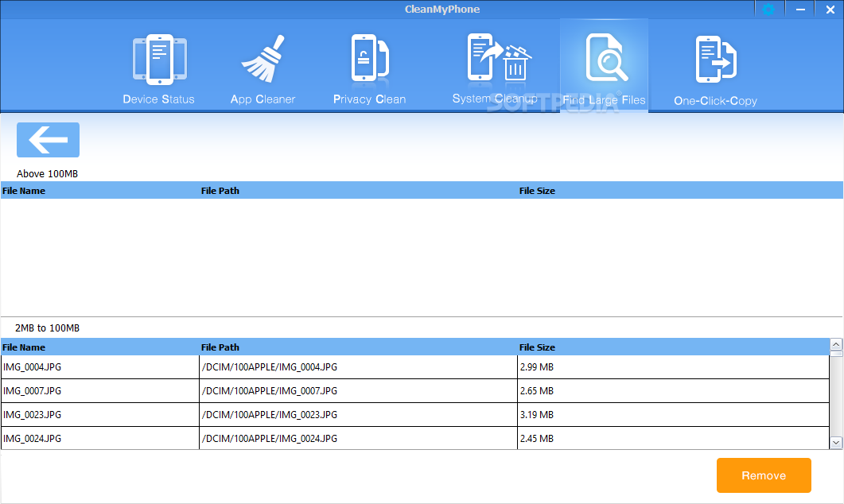
Task: Open the Device Status icon
Action: pos(159,59)
